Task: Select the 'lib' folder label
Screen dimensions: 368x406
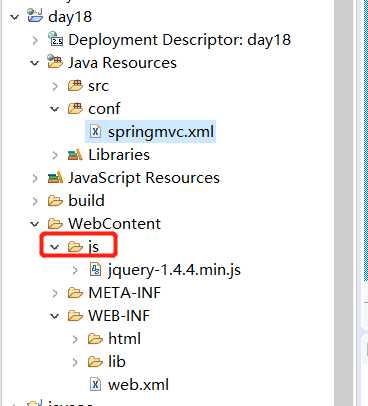Action: point(117,362)
